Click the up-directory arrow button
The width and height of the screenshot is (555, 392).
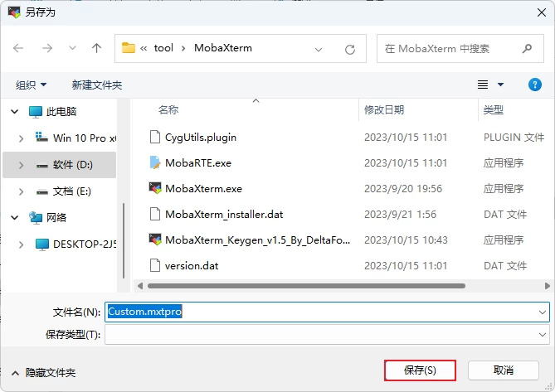click(96, 49)
